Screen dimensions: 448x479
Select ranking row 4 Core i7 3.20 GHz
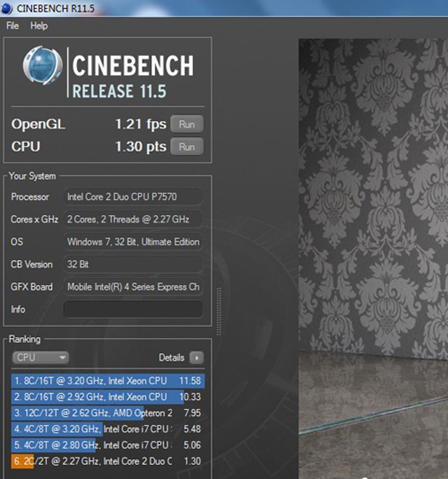(x=108, y=429)
